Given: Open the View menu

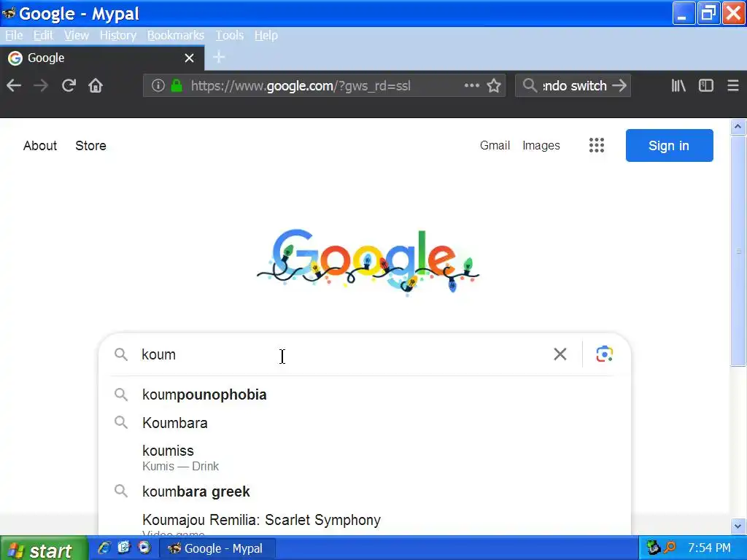Looking at the screenshot, I should pos(76,35).
